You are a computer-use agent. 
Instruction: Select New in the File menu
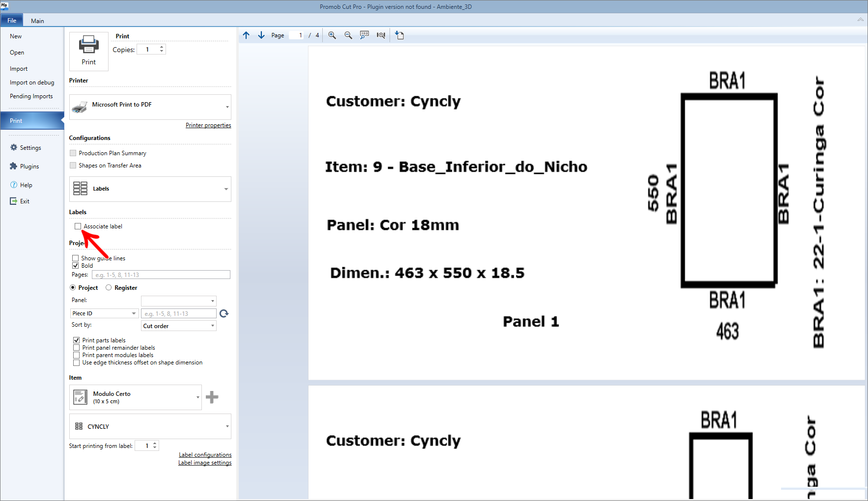tap(16, 36)
